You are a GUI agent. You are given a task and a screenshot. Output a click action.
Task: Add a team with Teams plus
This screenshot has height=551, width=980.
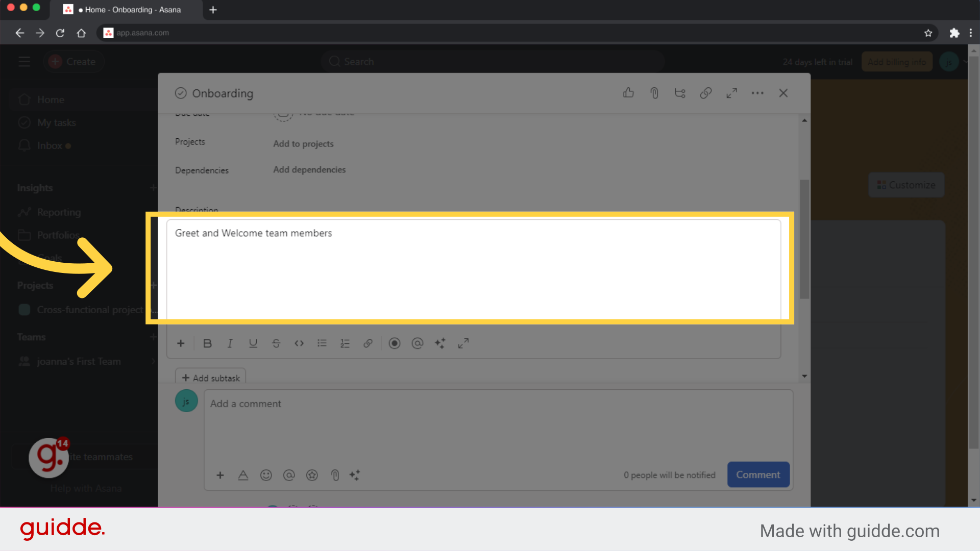[153, 337]
